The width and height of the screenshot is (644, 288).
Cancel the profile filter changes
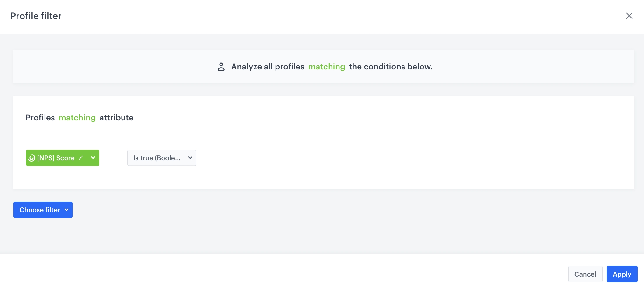(x=585, y=274)
